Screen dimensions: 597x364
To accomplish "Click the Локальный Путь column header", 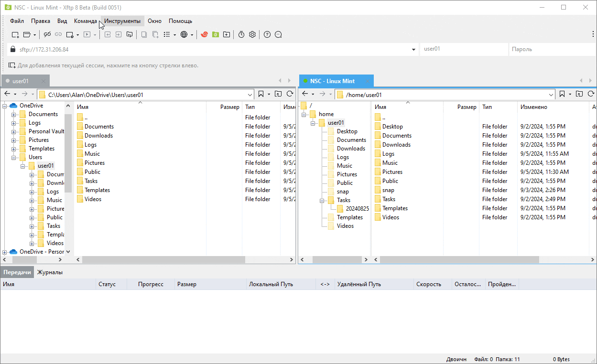I will (281, 284).
